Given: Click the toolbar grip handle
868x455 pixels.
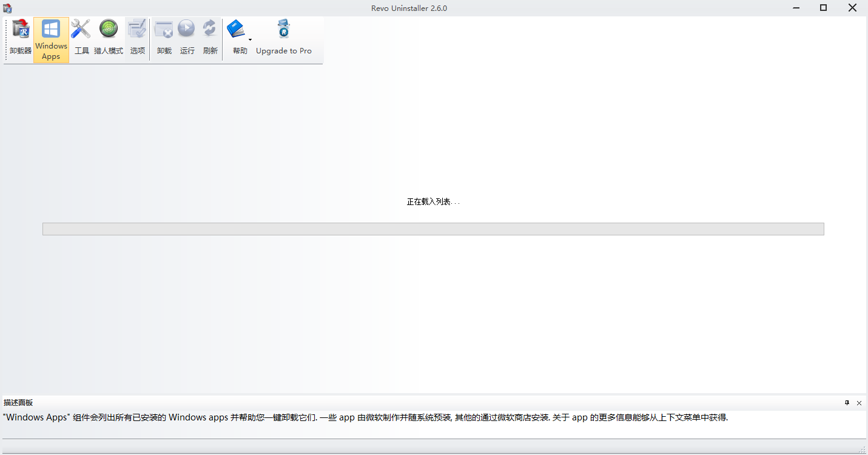Looking at the screenshot, I should 5,39.
